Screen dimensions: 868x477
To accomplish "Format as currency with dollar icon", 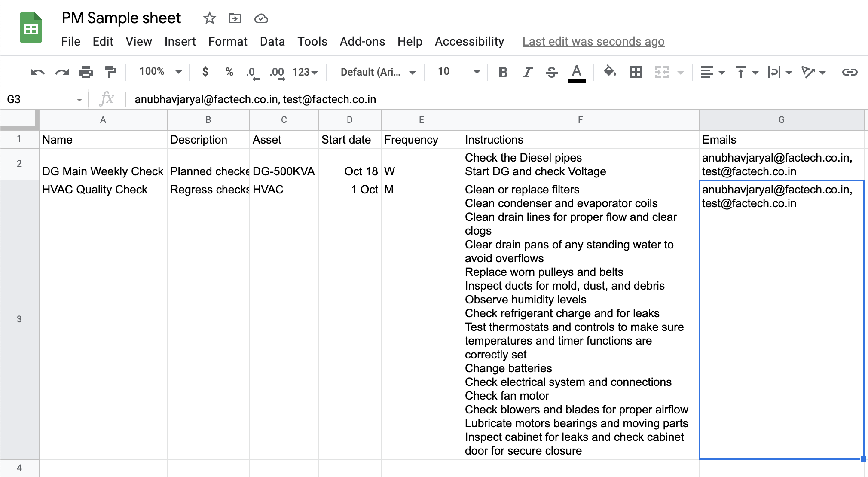I will (x=205, y=72).
